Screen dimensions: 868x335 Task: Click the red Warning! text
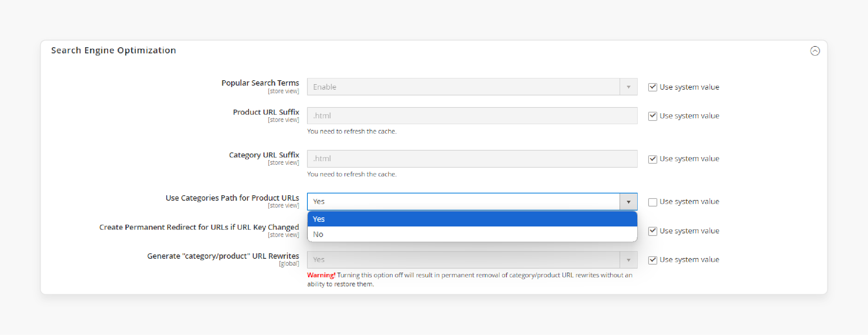pyautogui.click(x=321, y=275)
